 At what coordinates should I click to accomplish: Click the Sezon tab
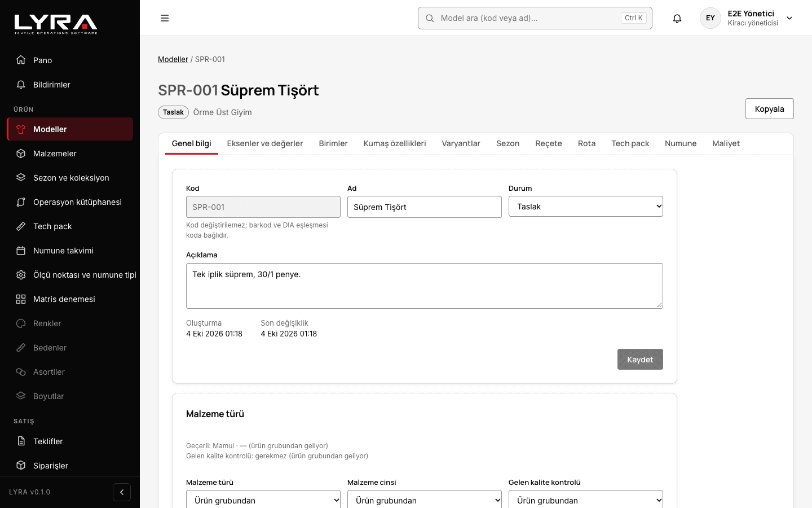pyautogui.click(x=508, y=143)
